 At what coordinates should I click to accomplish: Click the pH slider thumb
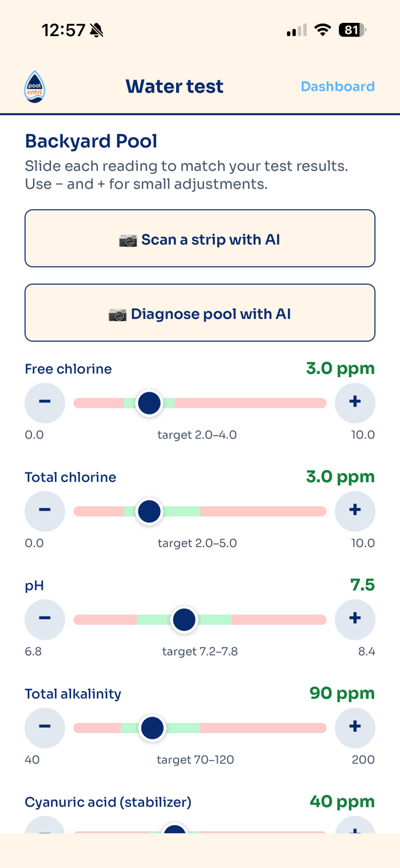184,619
